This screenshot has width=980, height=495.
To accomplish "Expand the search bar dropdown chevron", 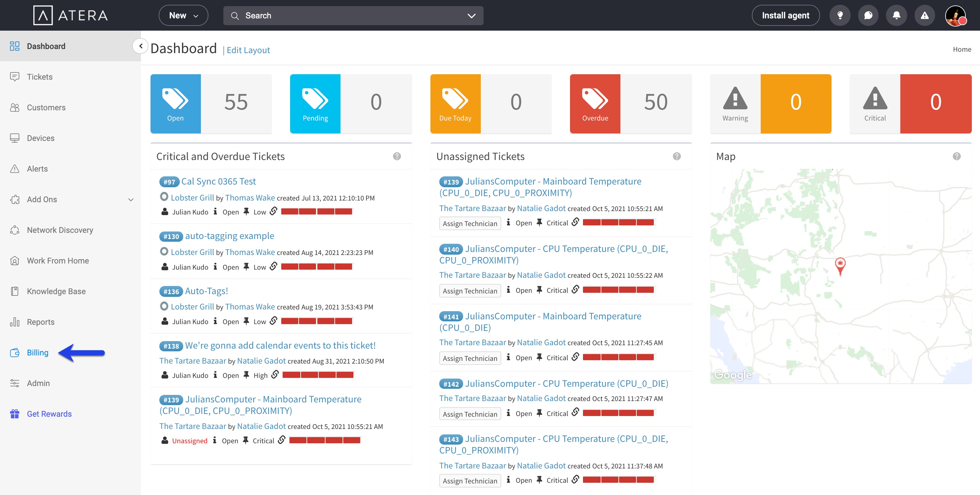I will tap(471, 16).
